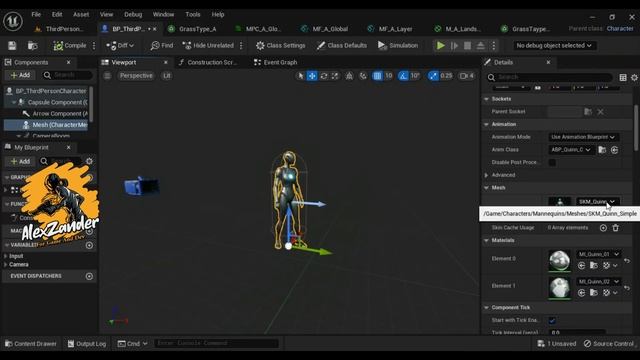This screenshot has height=360, width=640.
Task: Click the Details search field
Action: [549, 77]
